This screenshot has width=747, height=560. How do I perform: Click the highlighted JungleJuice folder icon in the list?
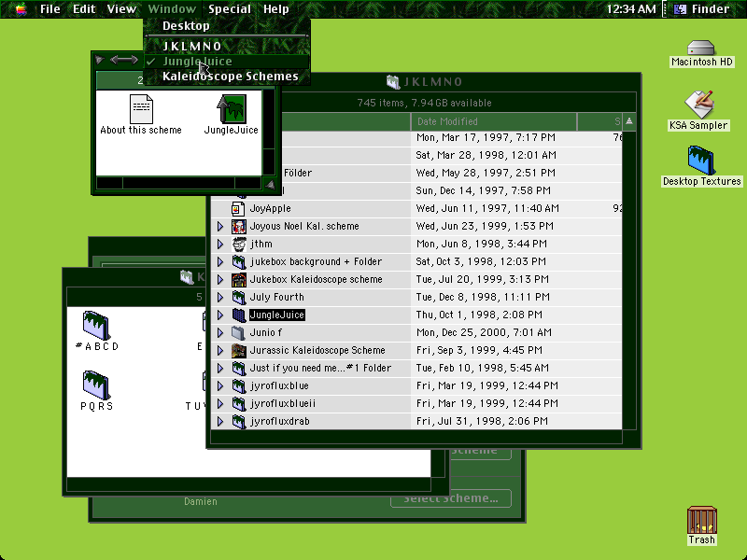[238, 315]
